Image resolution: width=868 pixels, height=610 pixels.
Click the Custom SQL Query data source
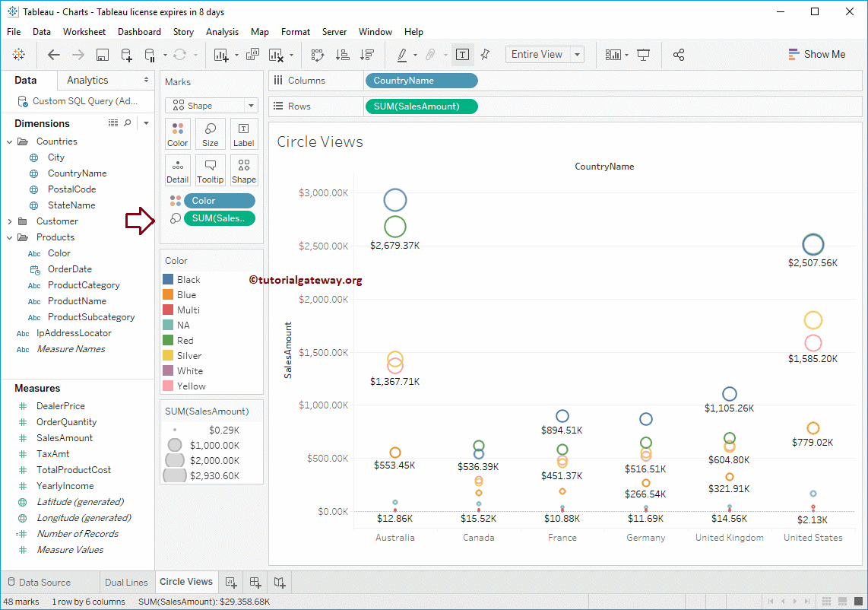78,101
